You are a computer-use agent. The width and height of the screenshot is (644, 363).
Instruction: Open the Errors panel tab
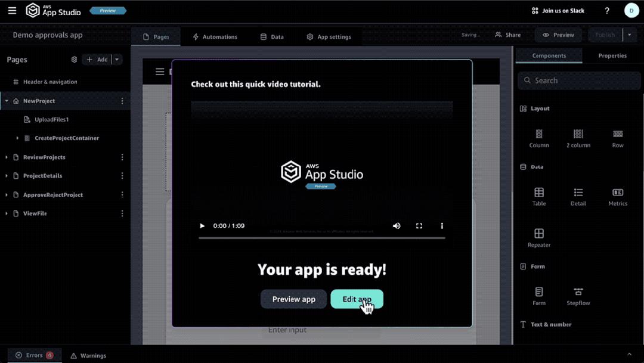tap(35, 355)
